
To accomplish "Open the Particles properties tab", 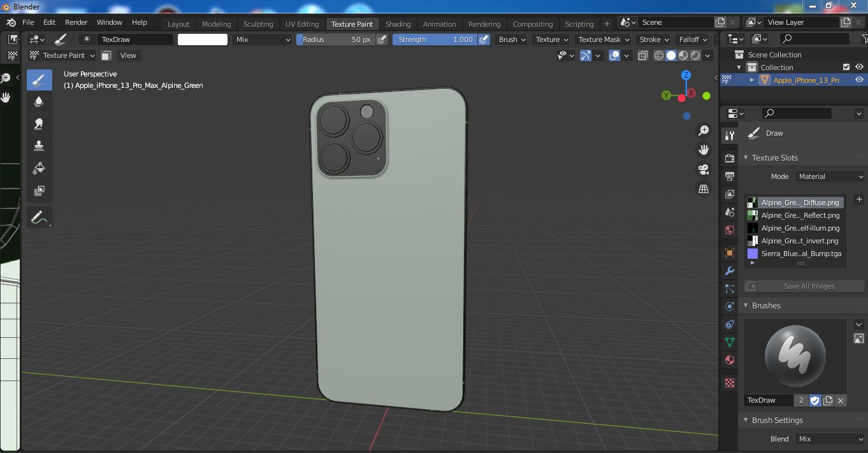I will point(730,289).
